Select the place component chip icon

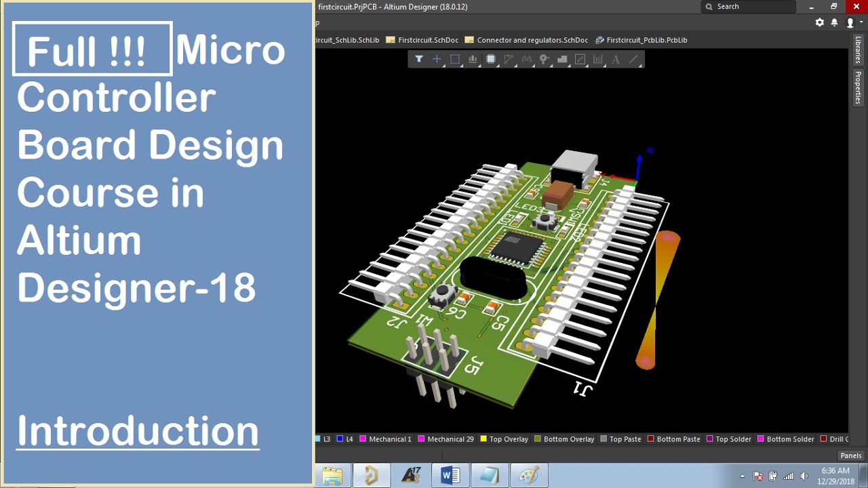[491, 60]
